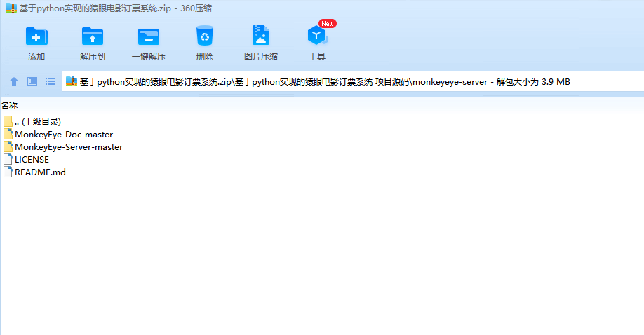Click the archive icon in the address bar
This screenshot has height=335, width=644.
click(72, 81)
